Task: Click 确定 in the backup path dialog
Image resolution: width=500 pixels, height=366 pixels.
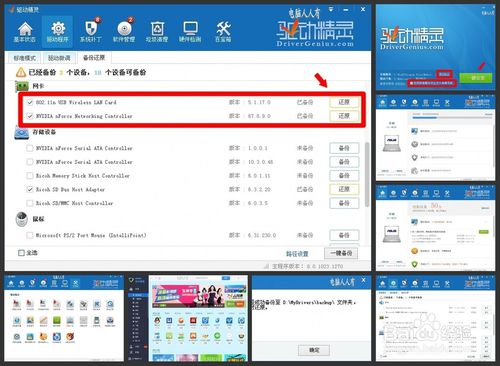Action: click(x=314, y=350)
